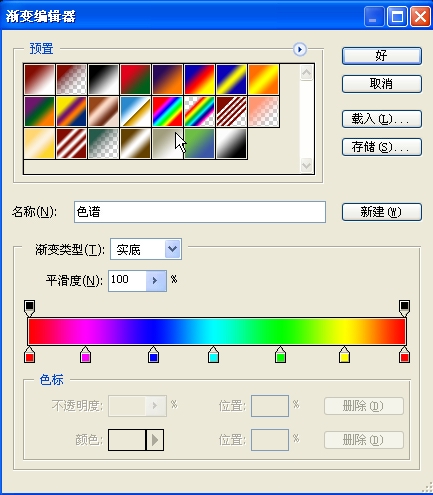Pick the transparent rainbow gradient preset
This screenshot has height=495, width=433.
tap(199, 111)
